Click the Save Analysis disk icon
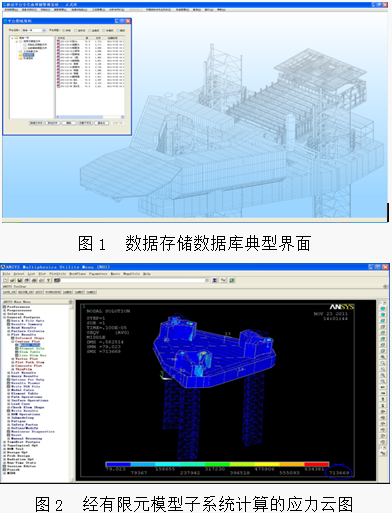Viewport: 392px width, 513px height. tap(19, 280)
